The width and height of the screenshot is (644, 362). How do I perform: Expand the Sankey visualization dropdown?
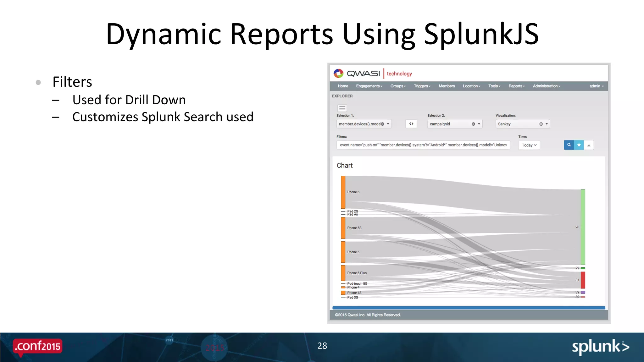(x=547, y=124)
